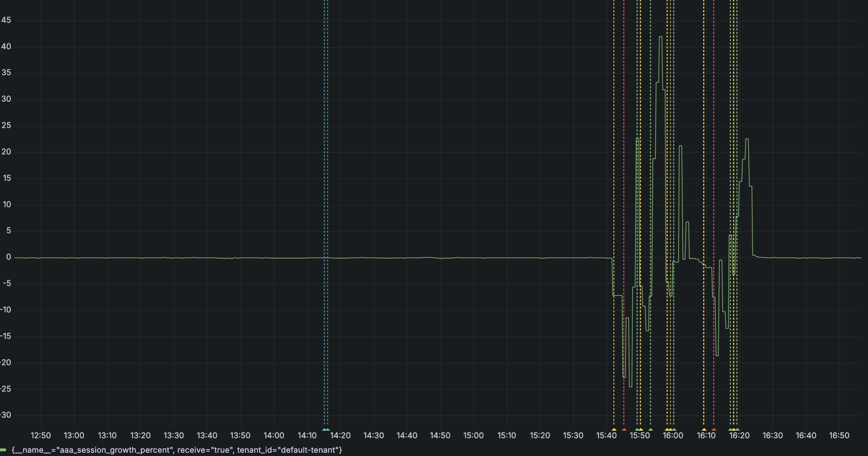This screenshot has width=868, height=456.
Task: Click leftmost yellow marker in cluster before 16:00
Action: click(667, 430)
